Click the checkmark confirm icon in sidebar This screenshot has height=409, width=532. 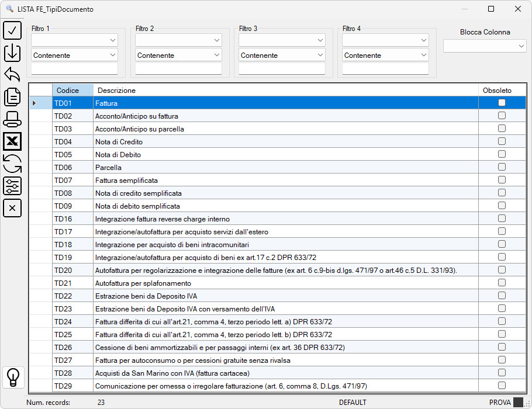coord(12,30)
